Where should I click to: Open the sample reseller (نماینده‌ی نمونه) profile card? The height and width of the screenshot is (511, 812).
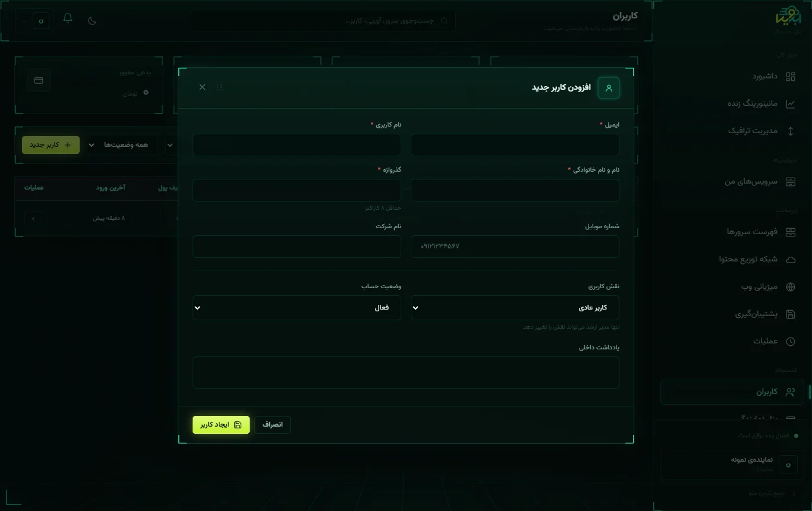732,465
